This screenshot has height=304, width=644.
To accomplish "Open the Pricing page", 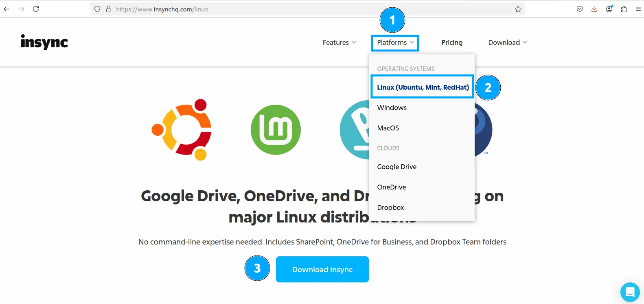I will pos(452,42).
